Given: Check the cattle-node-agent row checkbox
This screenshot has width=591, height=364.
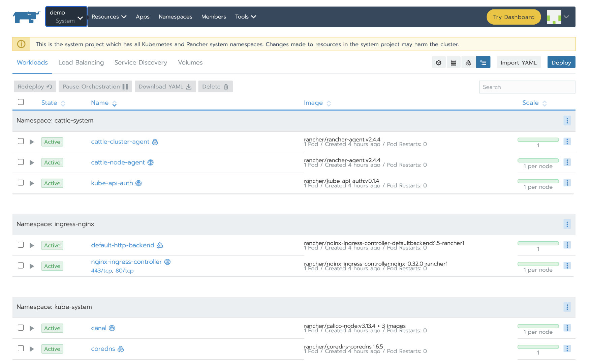Looking at the screenshot, I should coord(21,162).
